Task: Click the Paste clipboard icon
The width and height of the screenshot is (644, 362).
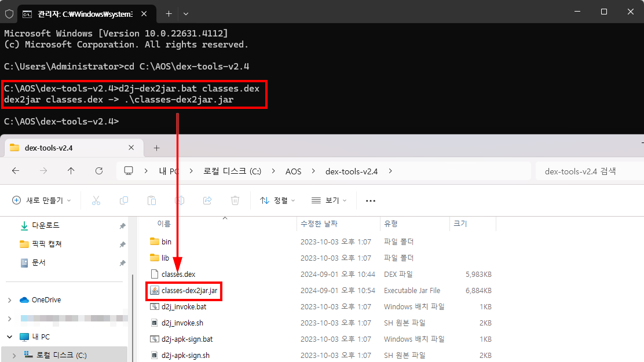Action: 152,200
